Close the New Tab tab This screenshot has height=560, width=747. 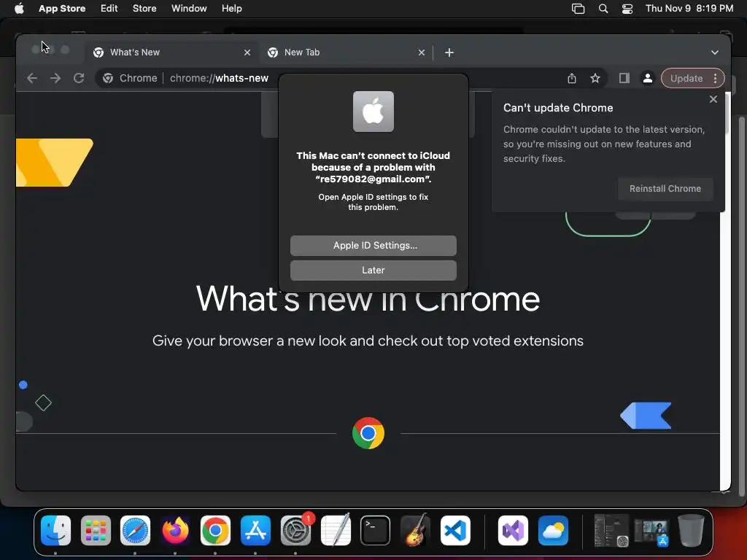click(422, 52)
